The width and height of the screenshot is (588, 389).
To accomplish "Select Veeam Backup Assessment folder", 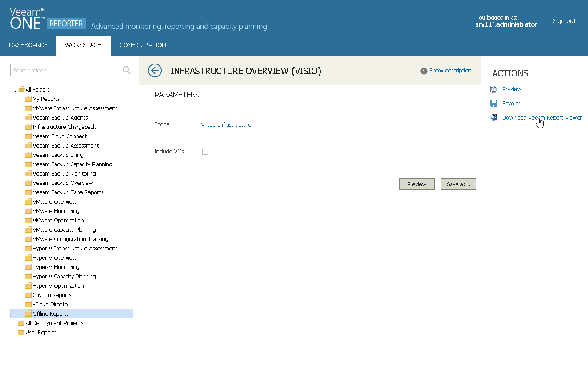I will [x=66, y=145].
